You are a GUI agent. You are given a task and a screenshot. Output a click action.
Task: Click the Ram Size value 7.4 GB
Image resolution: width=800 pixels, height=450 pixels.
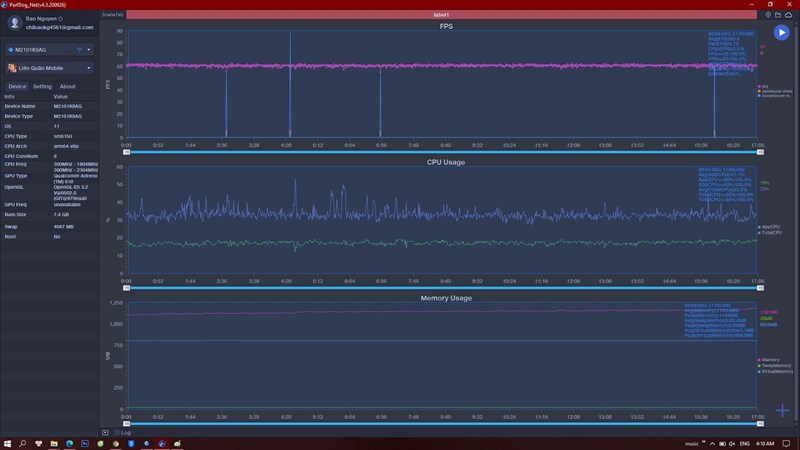61,215
